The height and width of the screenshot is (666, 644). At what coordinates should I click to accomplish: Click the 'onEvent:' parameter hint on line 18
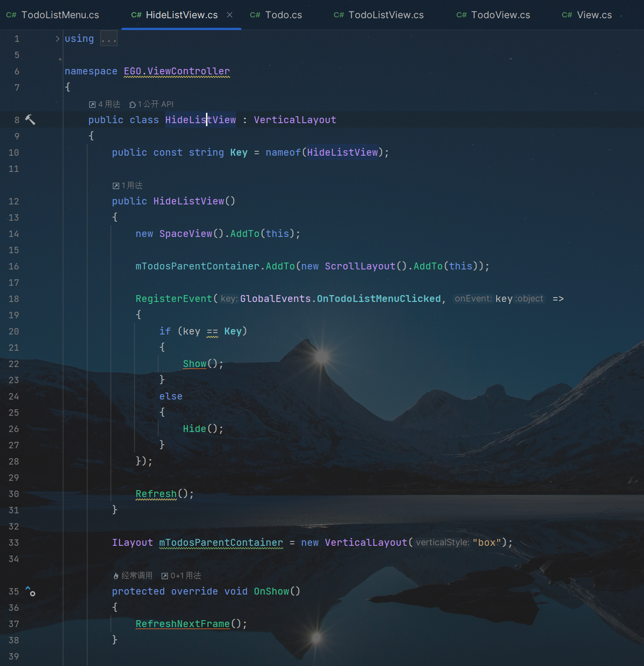pyautogui.click(x=473, y=299)
